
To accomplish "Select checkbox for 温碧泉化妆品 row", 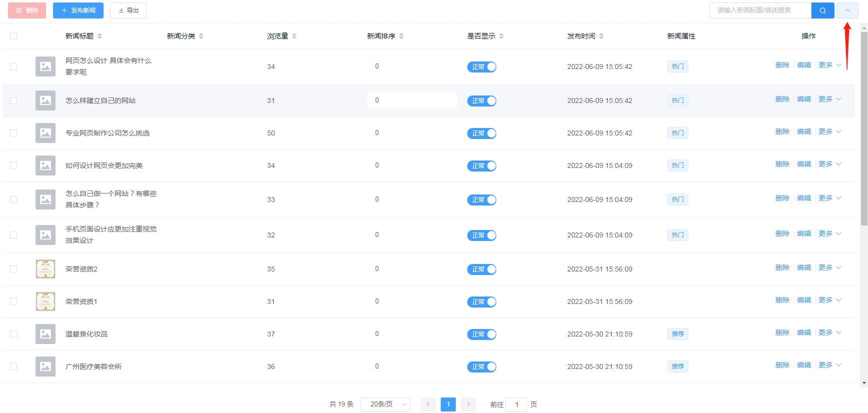I will [x=14, y=334].
